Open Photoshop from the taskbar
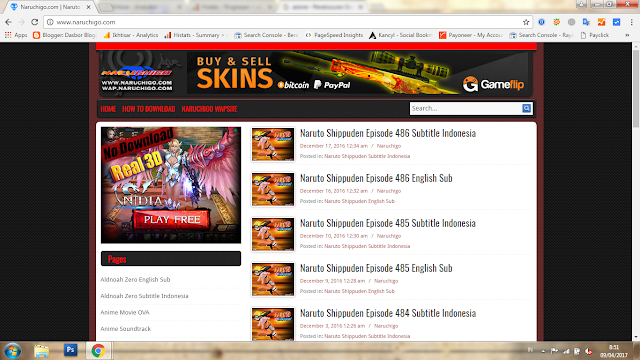Viewport: 640px width, 360px height. pos(70,350)
